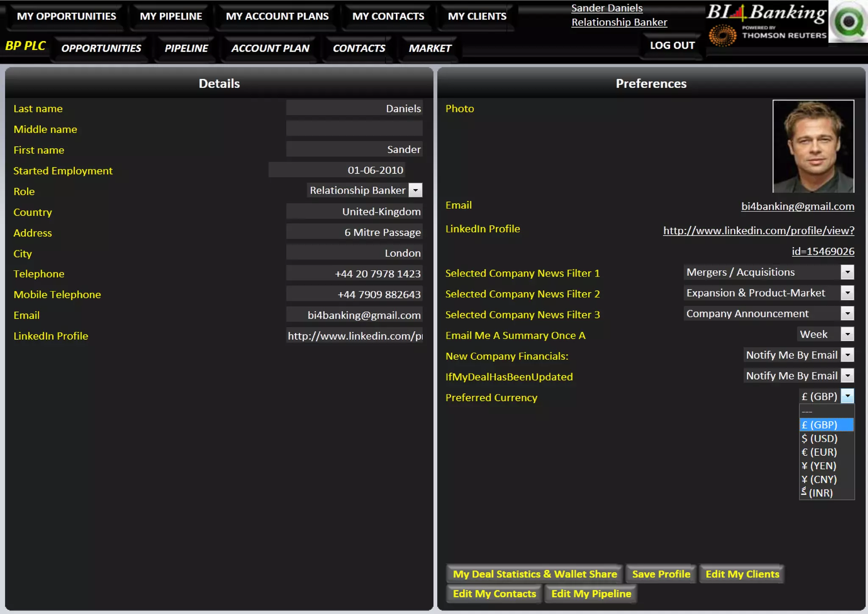Open the bi4banking@gmail.com link in Preferences

(797, 207)
